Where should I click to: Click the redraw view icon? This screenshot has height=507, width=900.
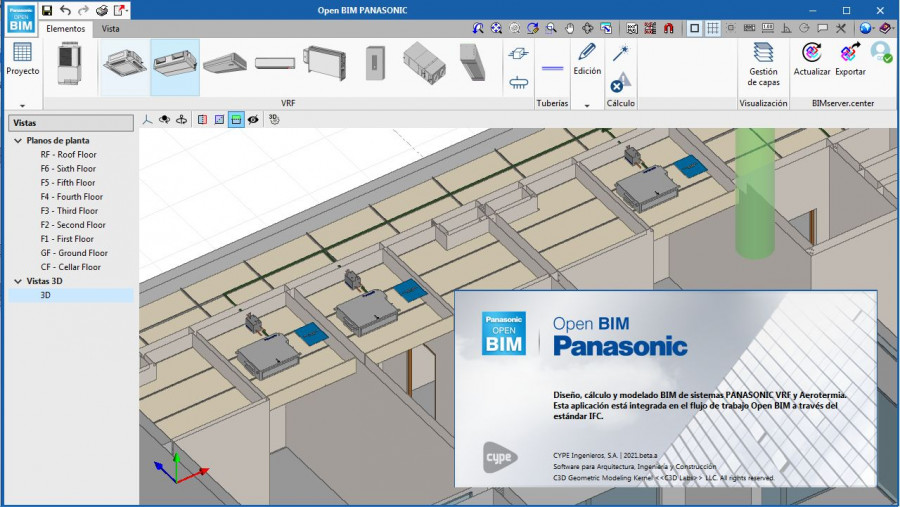coord(533,28)
